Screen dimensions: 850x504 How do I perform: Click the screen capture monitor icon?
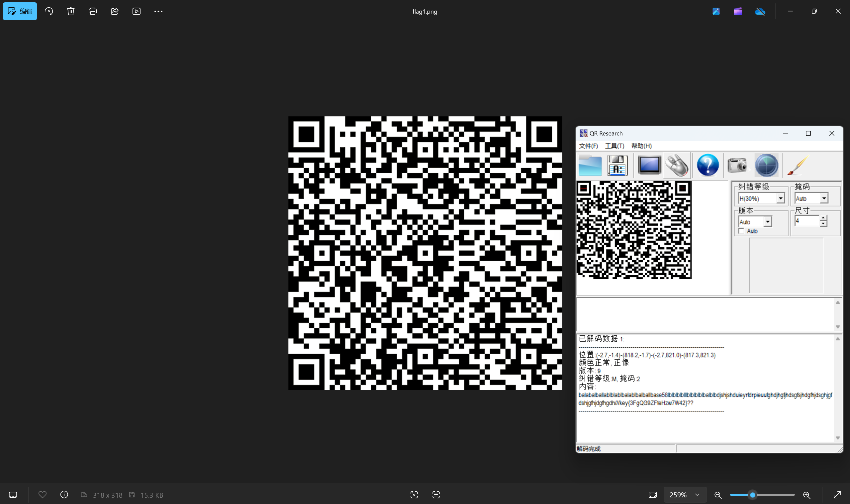[649, 165]
